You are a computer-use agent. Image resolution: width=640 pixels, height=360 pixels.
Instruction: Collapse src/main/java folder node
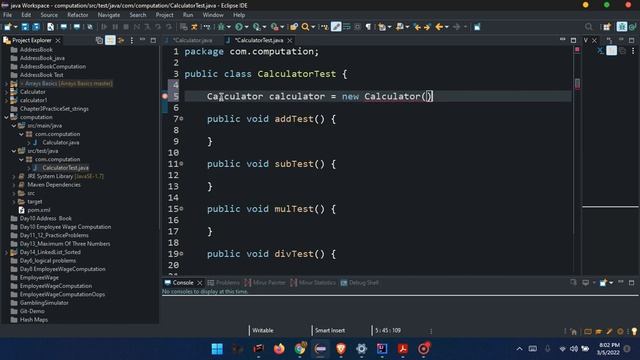point(14,126)
